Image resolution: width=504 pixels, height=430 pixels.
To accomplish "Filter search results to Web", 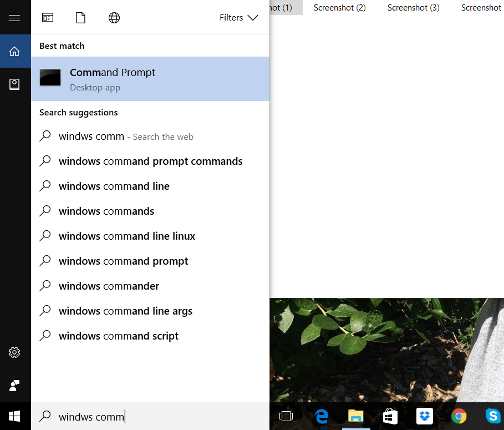I will (x=114, y=17).
